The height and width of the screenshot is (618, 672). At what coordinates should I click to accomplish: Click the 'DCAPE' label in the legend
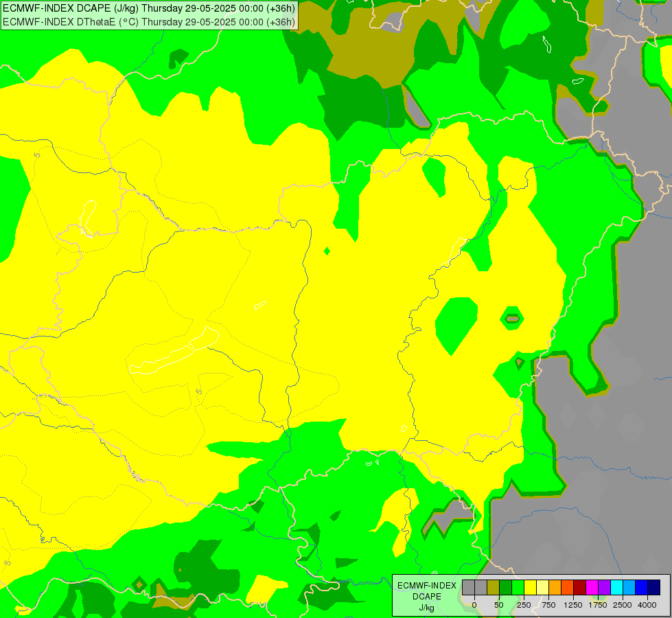point(427,597)
